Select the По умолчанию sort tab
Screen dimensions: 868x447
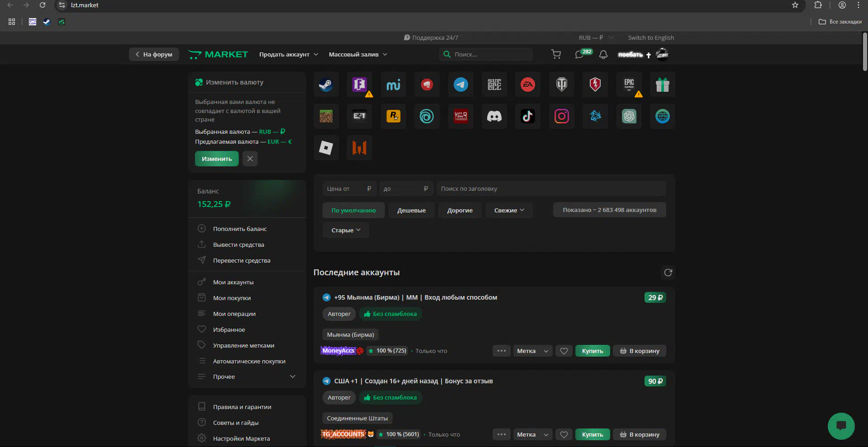(354, 210)
